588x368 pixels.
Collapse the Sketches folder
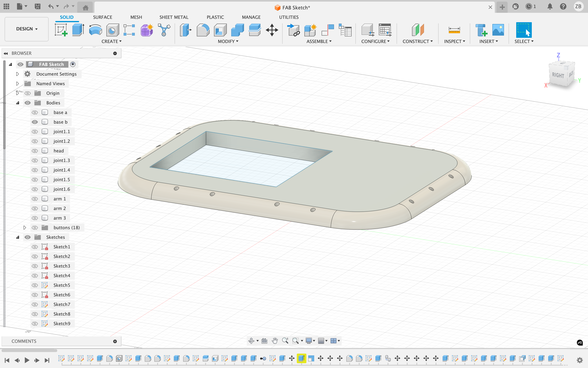coord(18,237)
